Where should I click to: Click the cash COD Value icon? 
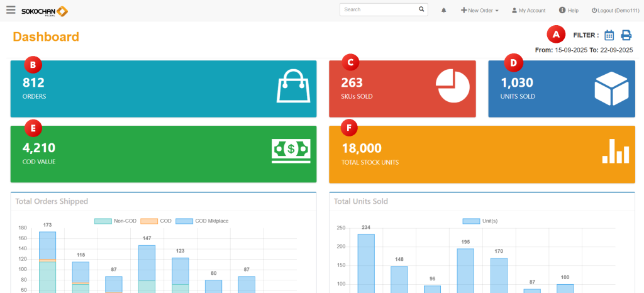291,150
